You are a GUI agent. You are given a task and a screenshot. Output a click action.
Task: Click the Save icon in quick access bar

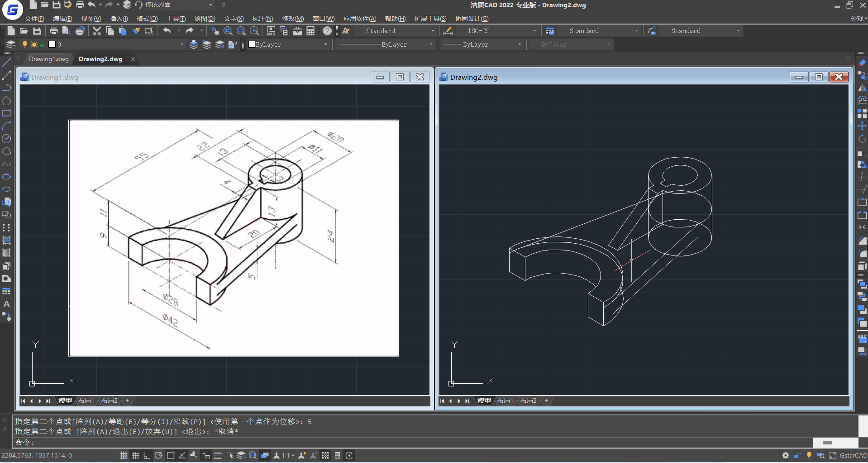(56, 5)
